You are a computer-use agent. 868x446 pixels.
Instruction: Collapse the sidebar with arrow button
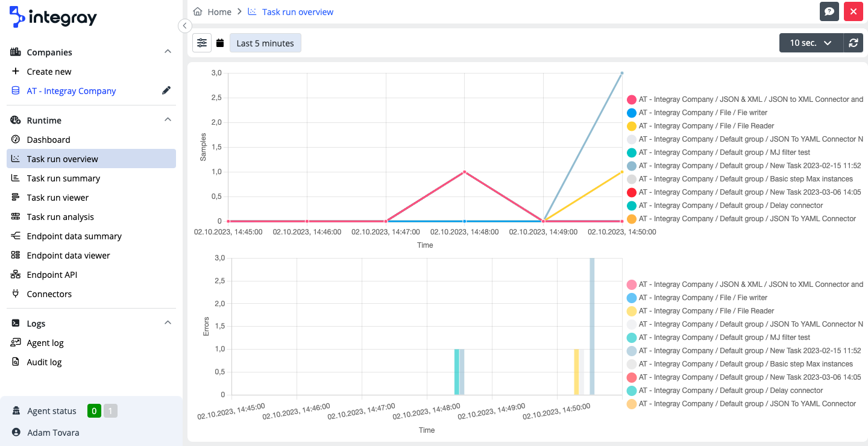185,26
